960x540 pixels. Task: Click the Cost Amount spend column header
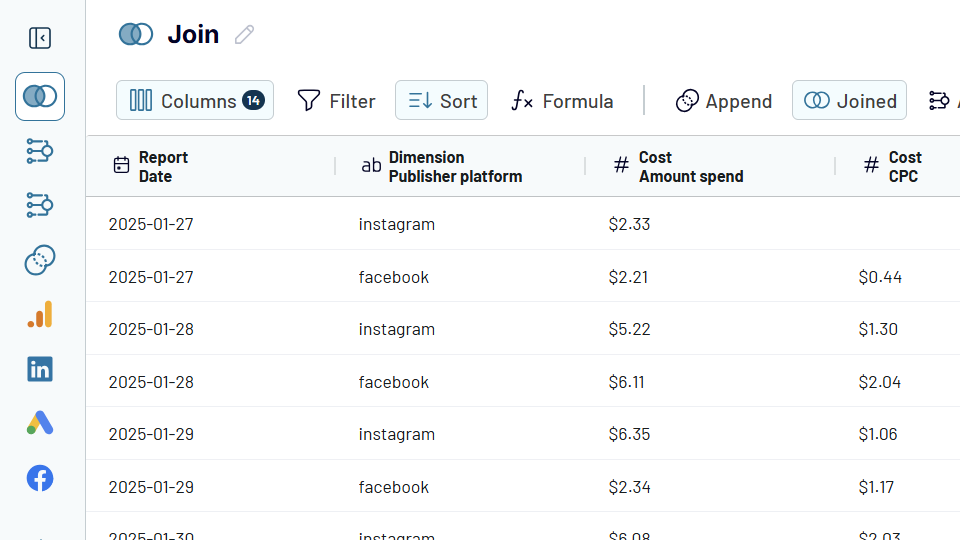click(x=691, y=167)
